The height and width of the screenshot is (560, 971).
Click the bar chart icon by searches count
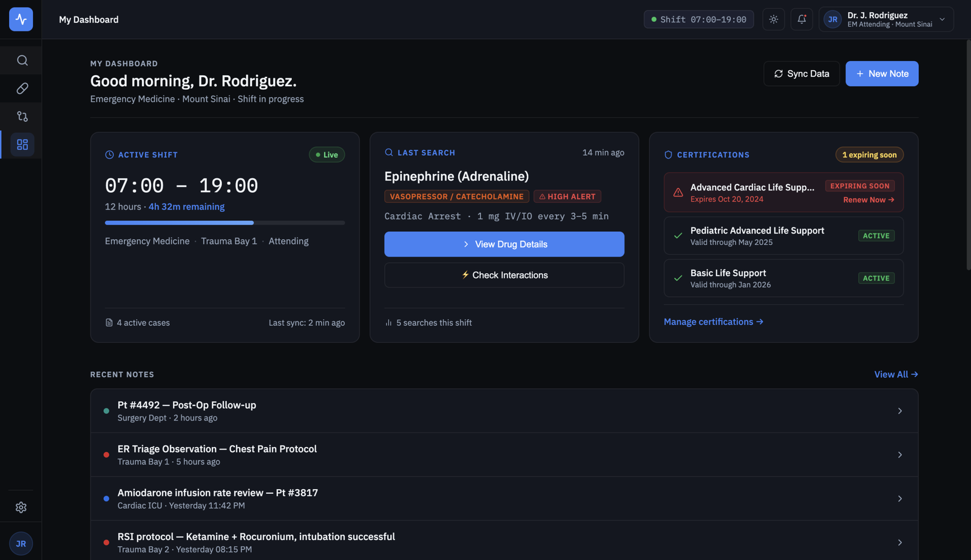388,323
